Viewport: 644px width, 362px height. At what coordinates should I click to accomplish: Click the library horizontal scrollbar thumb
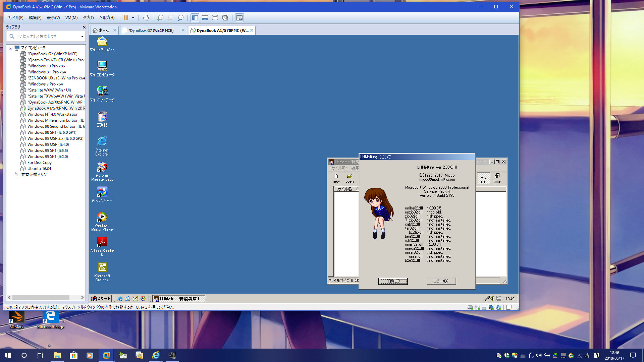click(41, 297)
